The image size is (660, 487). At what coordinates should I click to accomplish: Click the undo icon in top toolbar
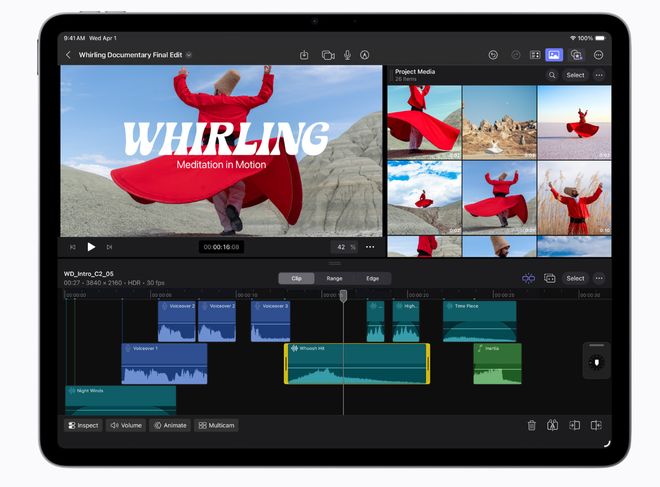494,55
